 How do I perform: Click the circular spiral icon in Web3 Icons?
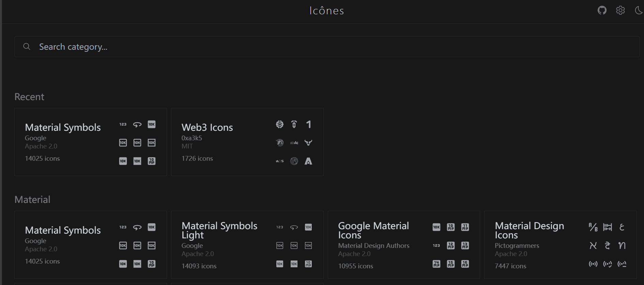294,161
